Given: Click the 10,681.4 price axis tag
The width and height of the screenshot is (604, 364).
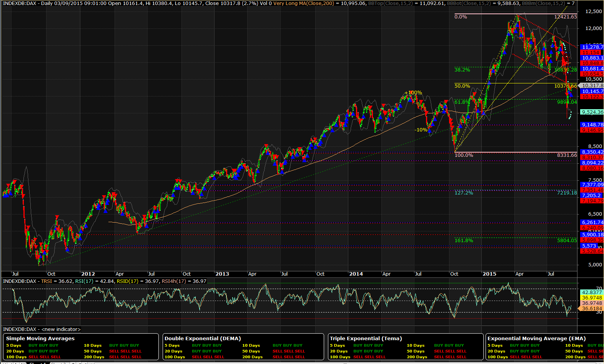Looking at the screenshot, I should pyautogui.click(x=592, y=69).
